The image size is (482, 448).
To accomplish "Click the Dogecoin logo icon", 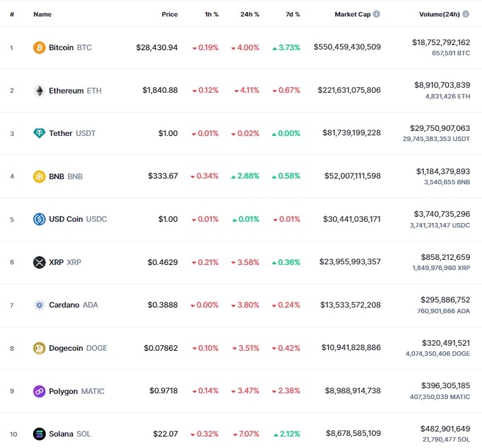I will pos(39,348).
